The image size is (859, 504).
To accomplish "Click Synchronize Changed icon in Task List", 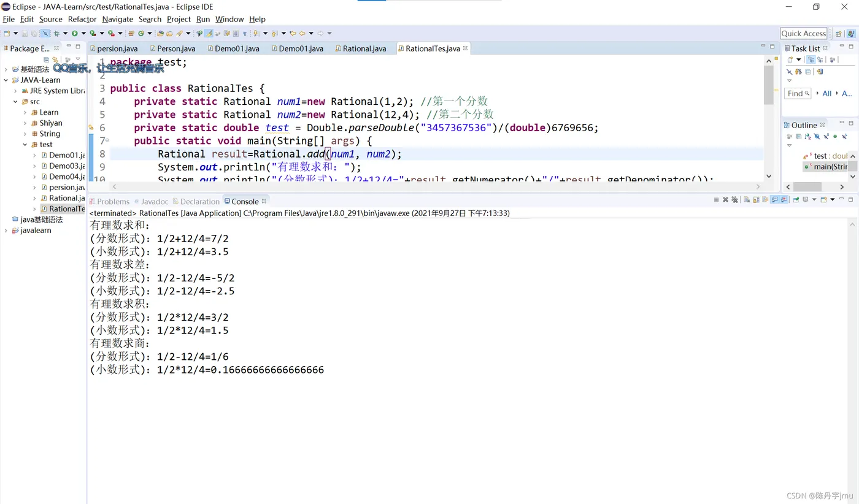I will pos(820,72).
